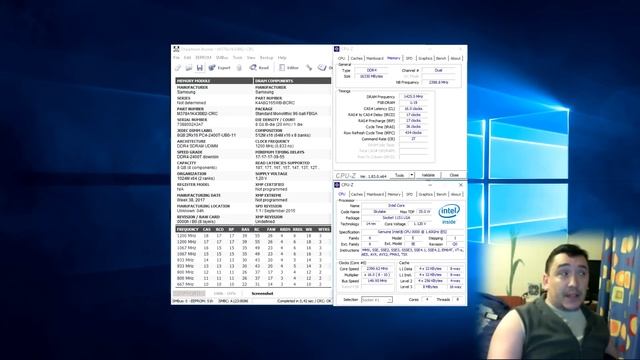Screen dimensions: 640x360
Task: Click the toolbar icon between Export and Read
Action: pos(239,68)
